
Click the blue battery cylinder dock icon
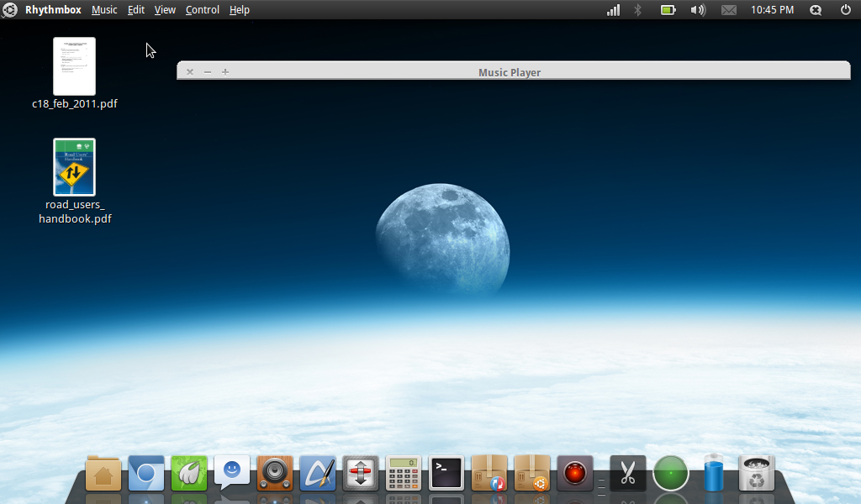pos(713,473)
